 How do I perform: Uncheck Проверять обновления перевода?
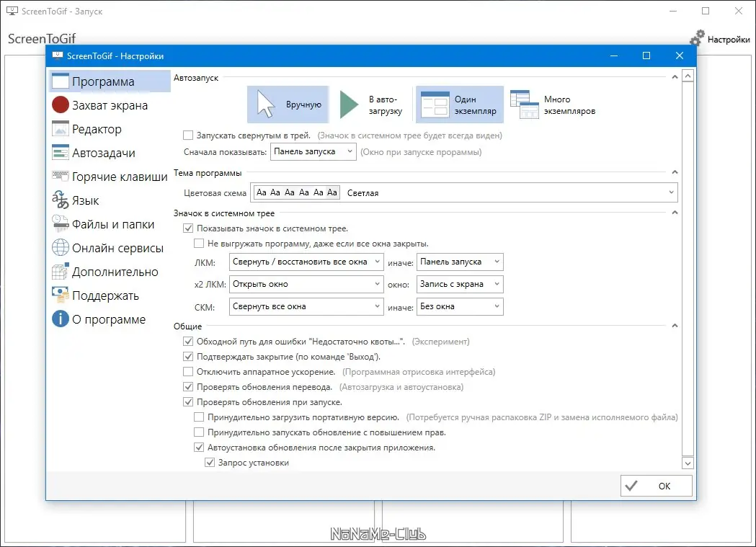[188, 386]
